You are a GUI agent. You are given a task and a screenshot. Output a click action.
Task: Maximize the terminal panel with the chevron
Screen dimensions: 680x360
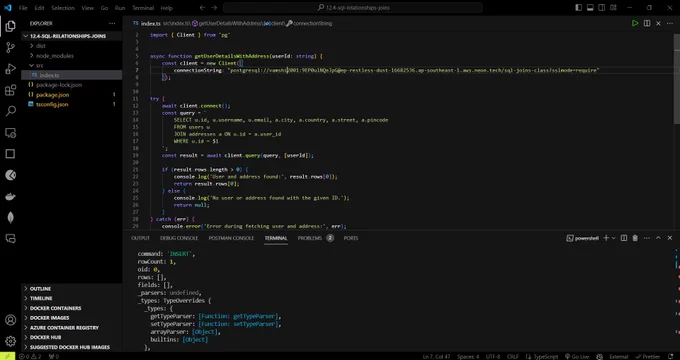coord(658,238)
